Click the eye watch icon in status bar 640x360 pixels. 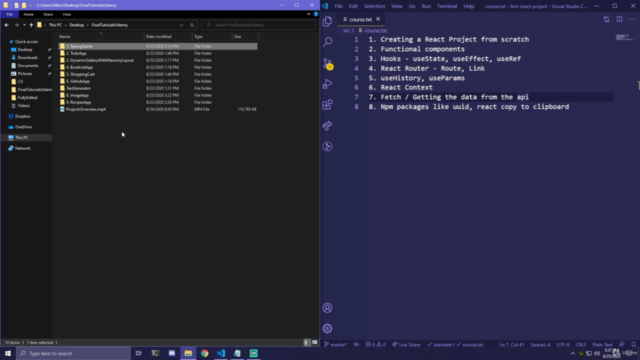(356, 344)
